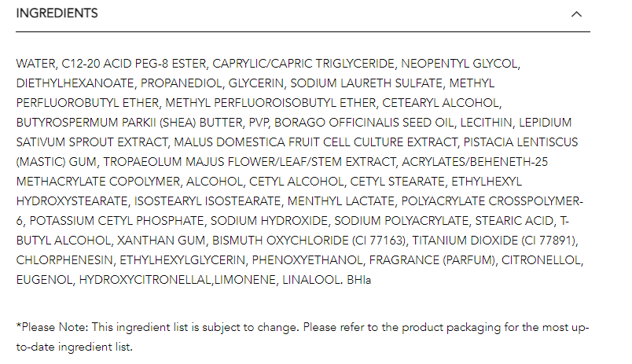This screenshot has height=364, width=632.
Task: Click the word WATER in the ingredient list
Action: pyautogui.click(x=35, y=64)
